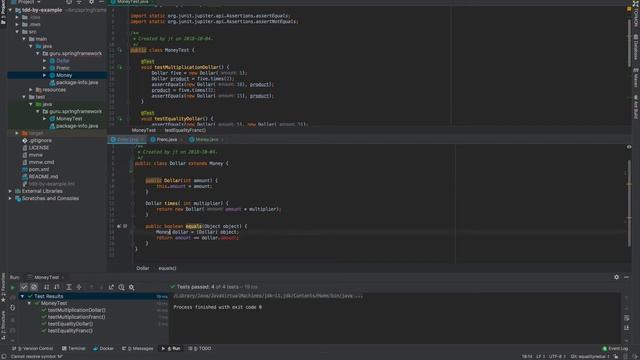The image size is (640, 360).
Task: Collapse tdd-by-example project root
Action: pyautogui.click(x=11, y=10)
